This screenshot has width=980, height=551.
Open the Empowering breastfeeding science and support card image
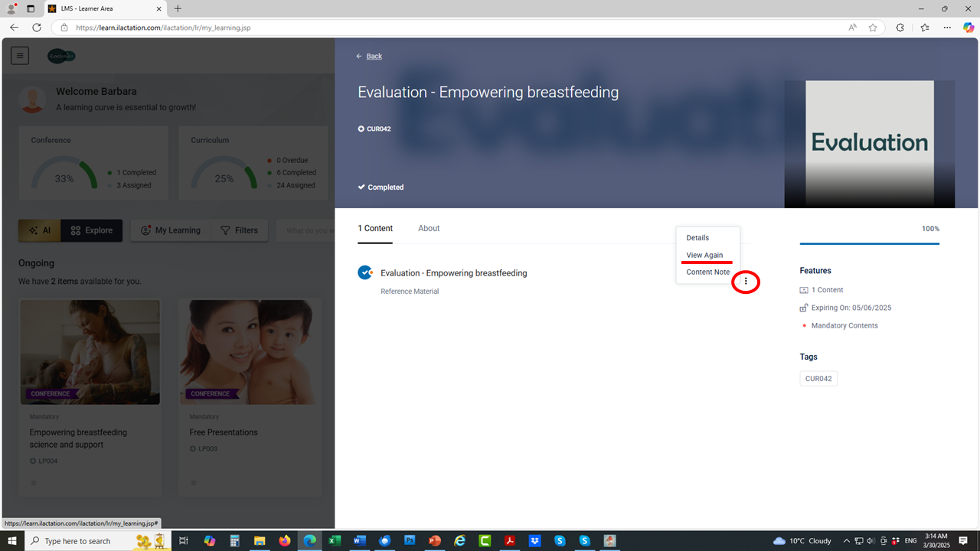point(90,352)
